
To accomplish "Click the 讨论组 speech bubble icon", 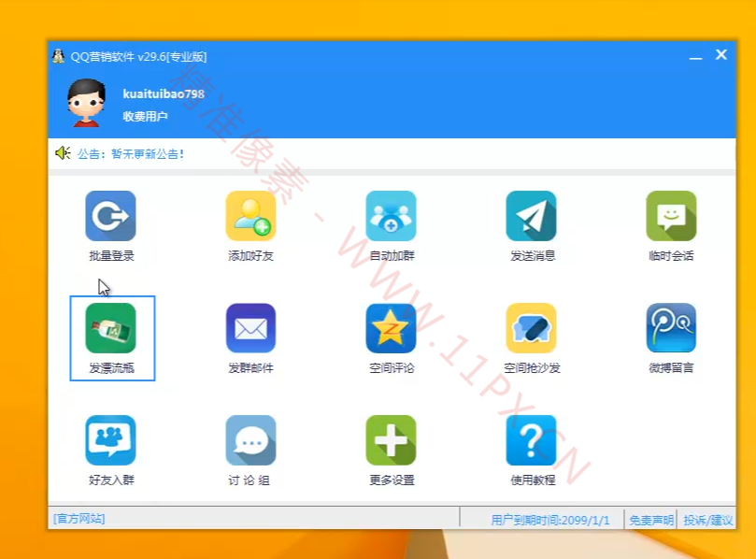I will 250,440.
